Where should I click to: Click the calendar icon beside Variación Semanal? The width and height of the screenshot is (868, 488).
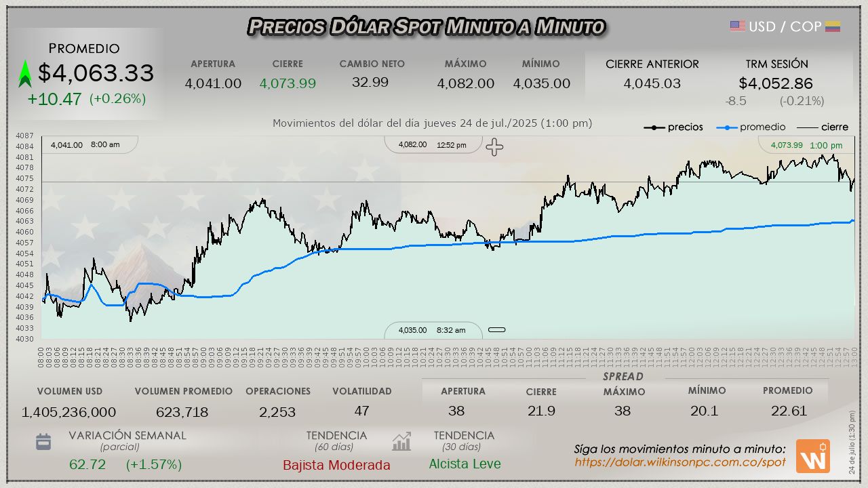[x=43, y=441]
